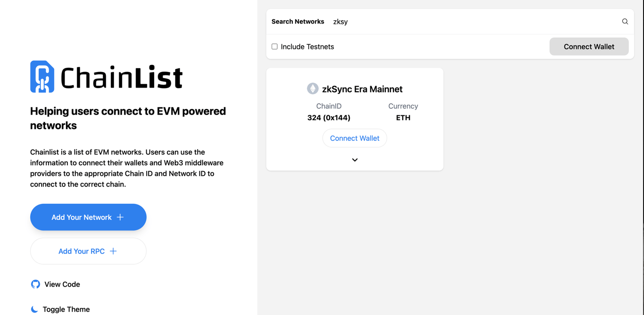This screenshot has width=644, height=315.
Task: Enable the Include Testnets checkbox
Action: (274, 47)
